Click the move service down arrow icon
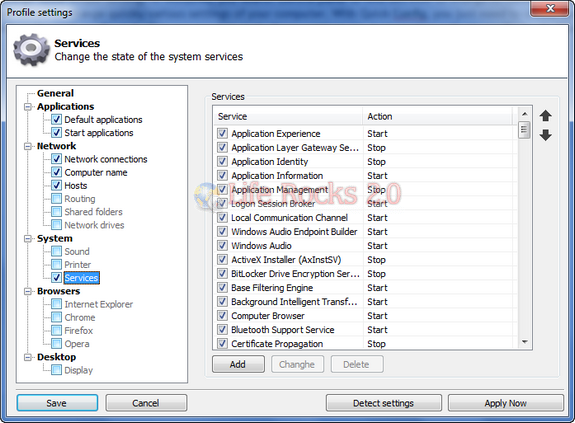Viewport: 575px width, 423px height. pyautogui.click(x=546, y=135)
